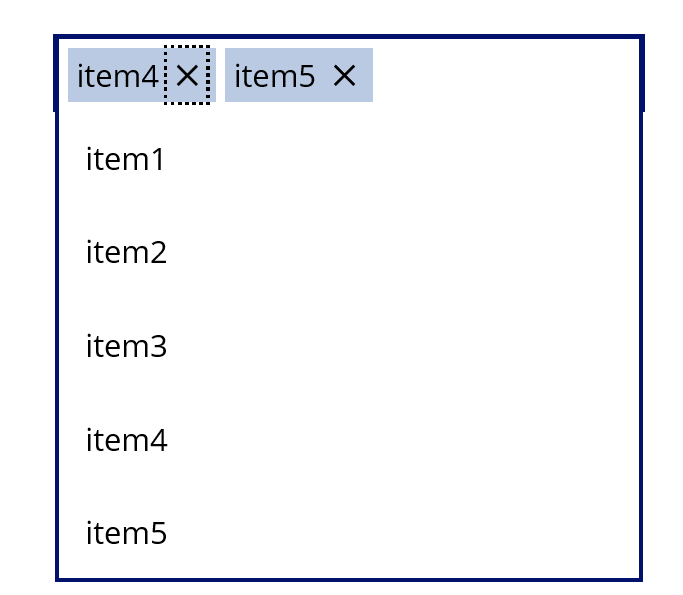The image size is (683, 595).
Task: Toggle item4 option in the list
Action: click(x=349, y=440)
